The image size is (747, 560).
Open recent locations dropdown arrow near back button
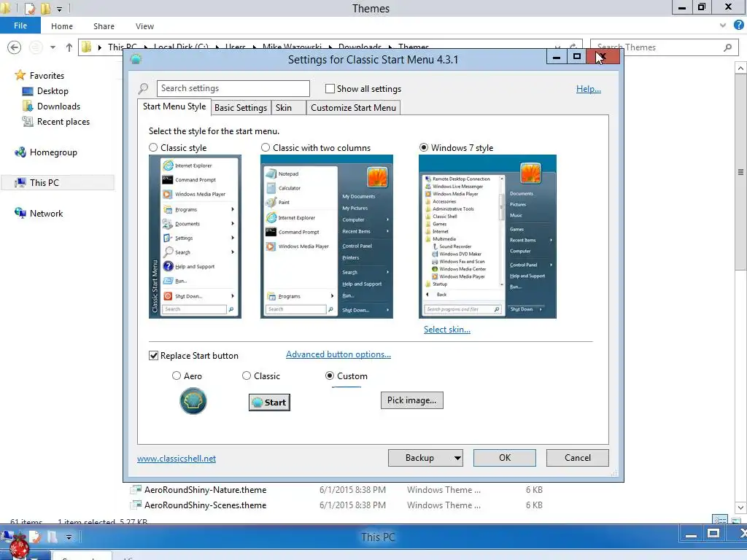tap(53, 47)
